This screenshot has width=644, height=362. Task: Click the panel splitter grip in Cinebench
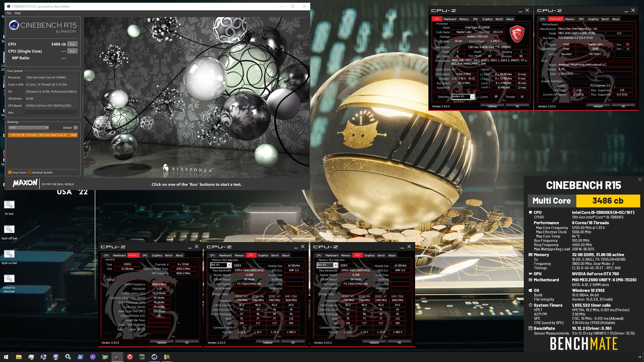[82, 102]
